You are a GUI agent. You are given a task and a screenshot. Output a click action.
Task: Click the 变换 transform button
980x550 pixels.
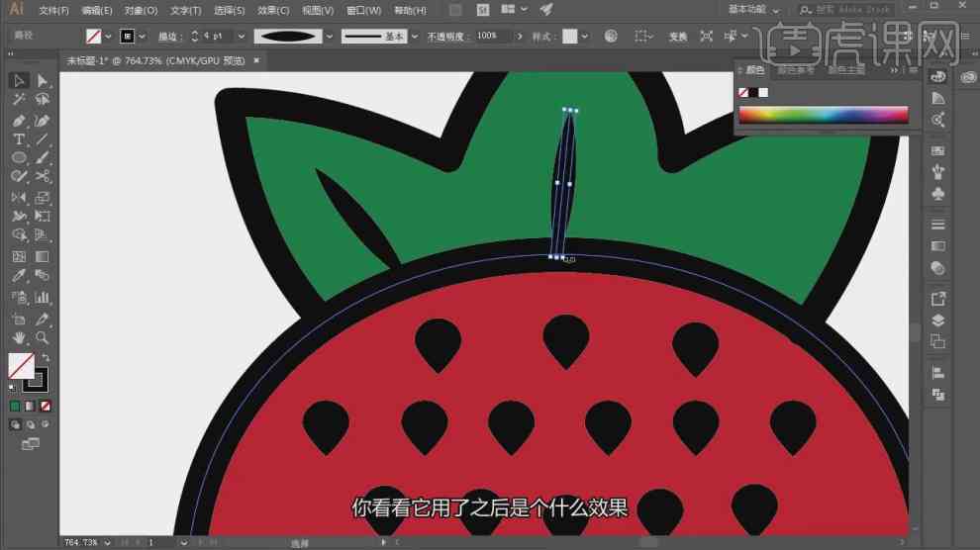[x=678, y=37]
